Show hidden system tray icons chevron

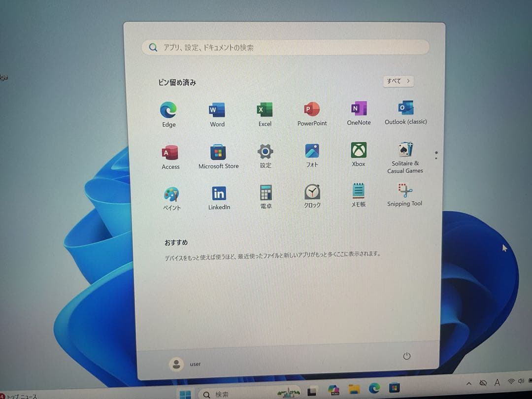coord(469,383)
